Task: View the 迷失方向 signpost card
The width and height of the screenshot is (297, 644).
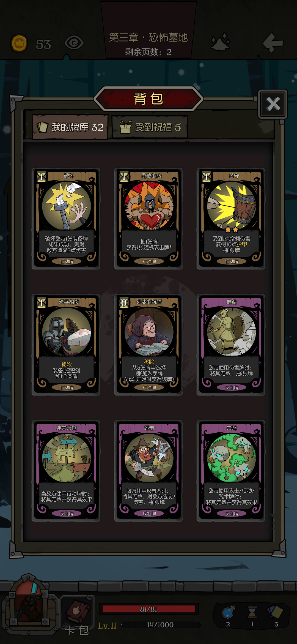Action: pyautogui.click(x=66, y=471)
